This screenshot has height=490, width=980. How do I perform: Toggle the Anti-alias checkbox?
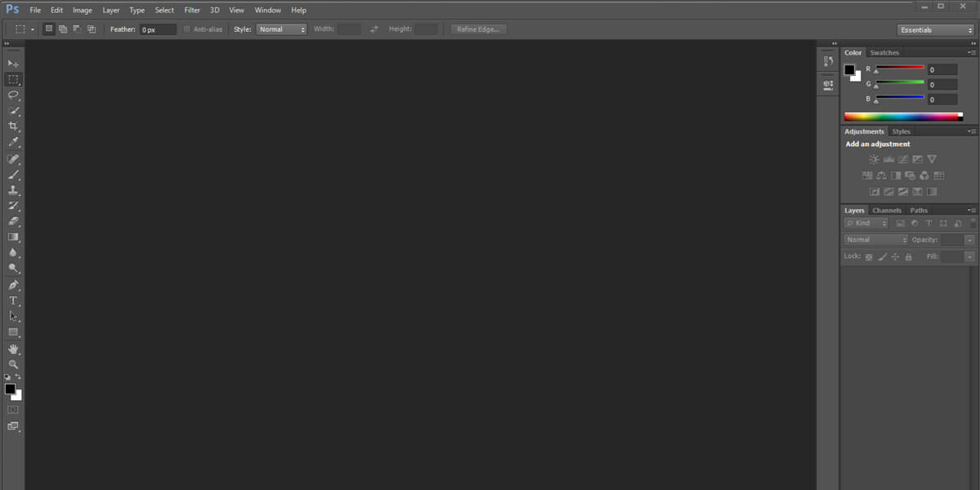tap(187, 29)
